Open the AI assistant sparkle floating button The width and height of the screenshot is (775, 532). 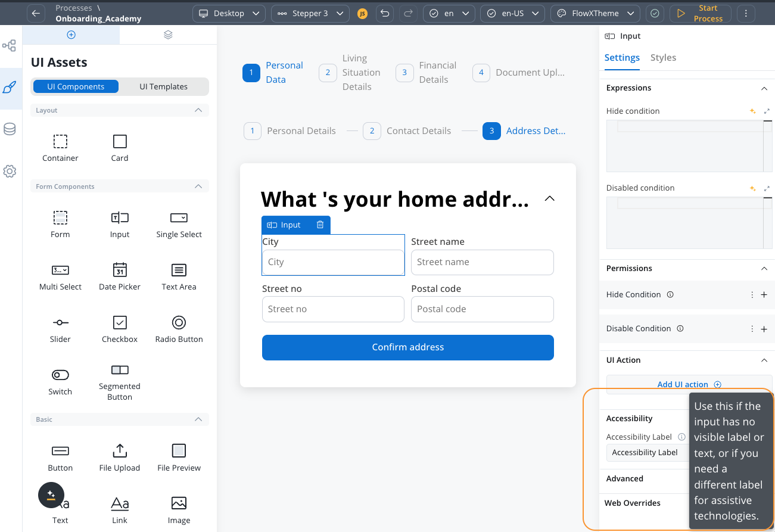pos(51,494)
